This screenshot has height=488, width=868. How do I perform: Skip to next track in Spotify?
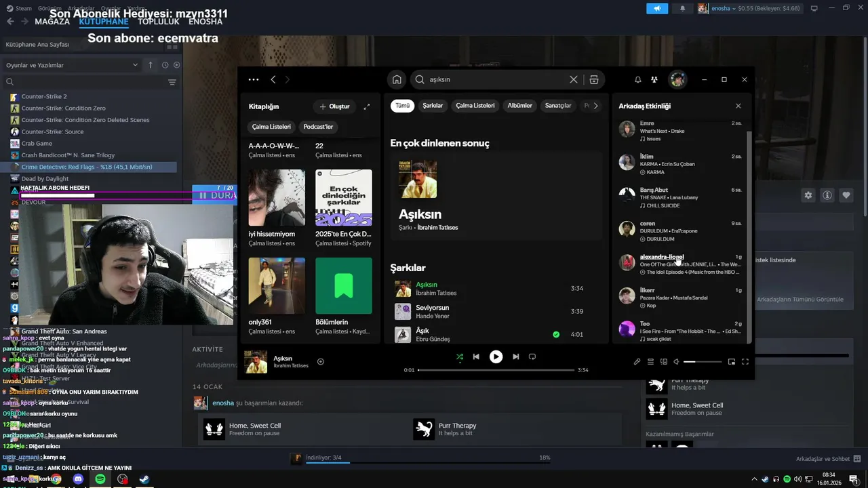tap(516, 357)
